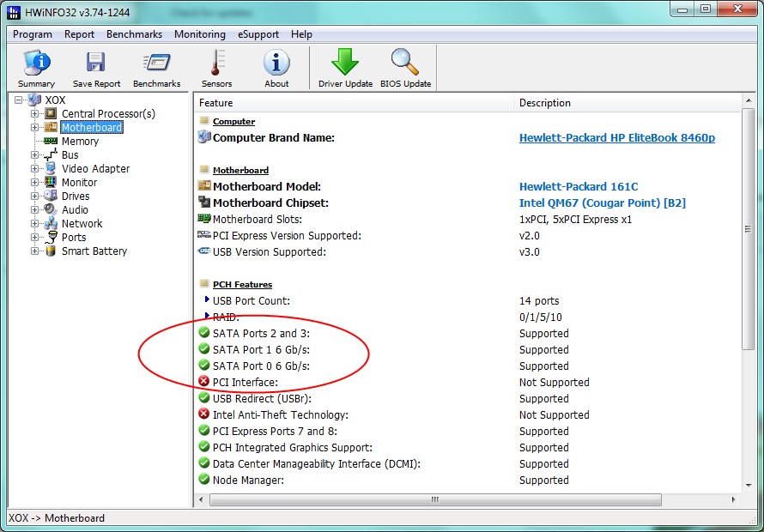Click the Description column header
The height and width of the screenshot is (532, 764).
click(x=628, y=103)
